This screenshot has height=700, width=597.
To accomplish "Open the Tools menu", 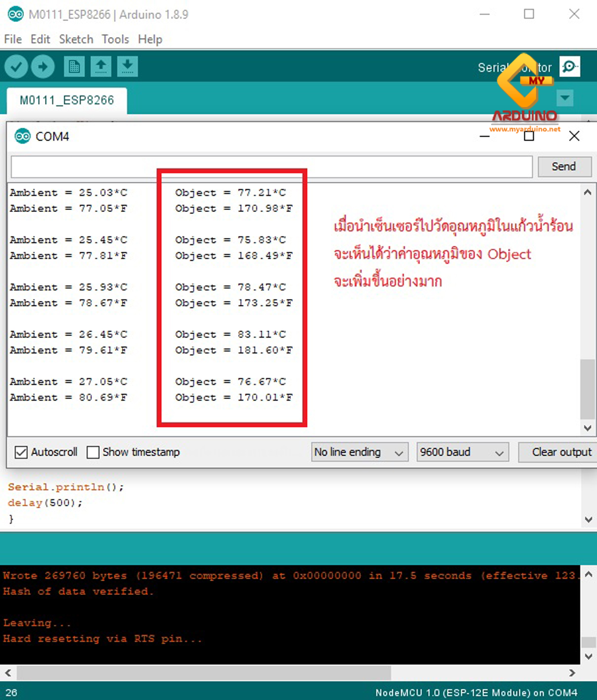I will click(115, 39).
